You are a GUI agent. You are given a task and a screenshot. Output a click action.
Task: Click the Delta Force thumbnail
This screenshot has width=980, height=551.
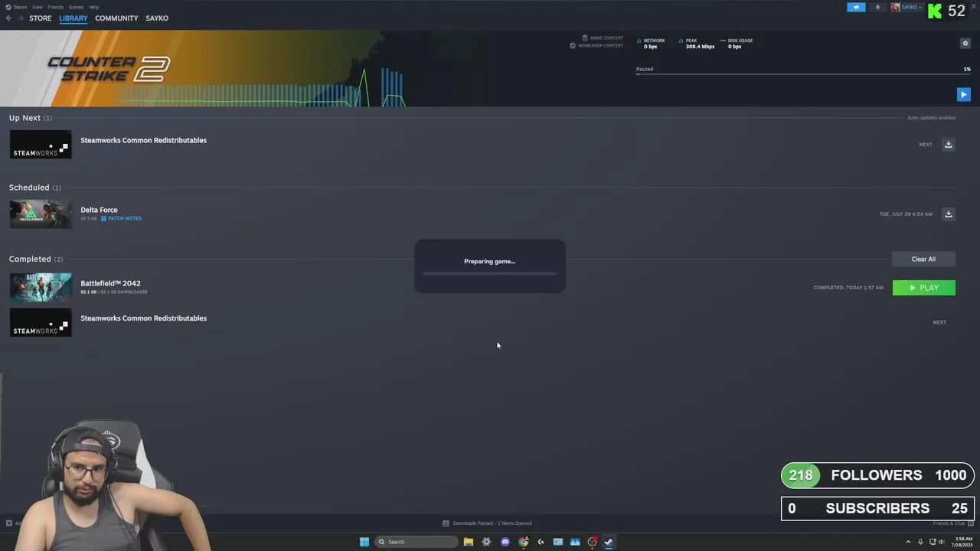pyautogui.click(x=41, y=214)
